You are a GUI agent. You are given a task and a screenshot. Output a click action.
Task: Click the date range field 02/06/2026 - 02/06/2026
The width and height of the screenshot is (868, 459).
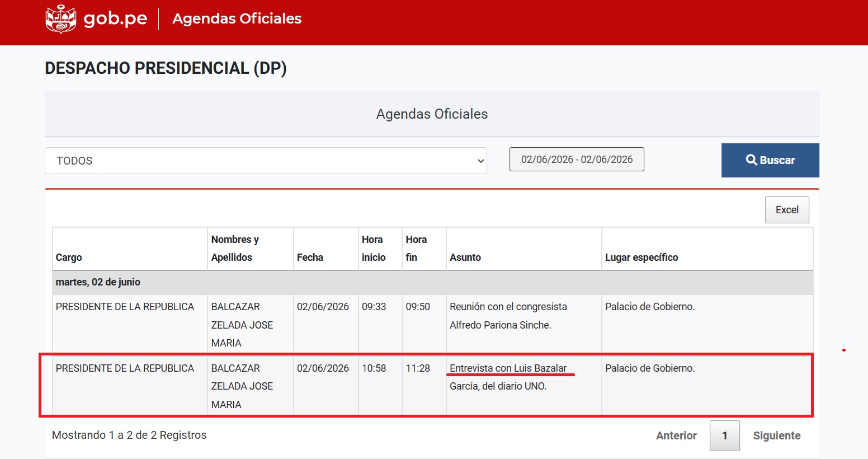pyautogui.click(x=577, y=160)
